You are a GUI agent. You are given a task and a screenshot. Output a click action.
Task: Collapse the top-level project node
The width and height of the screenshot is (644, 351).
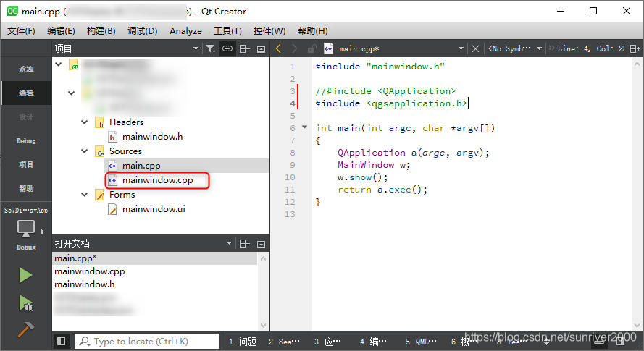[x=59, y=64]
